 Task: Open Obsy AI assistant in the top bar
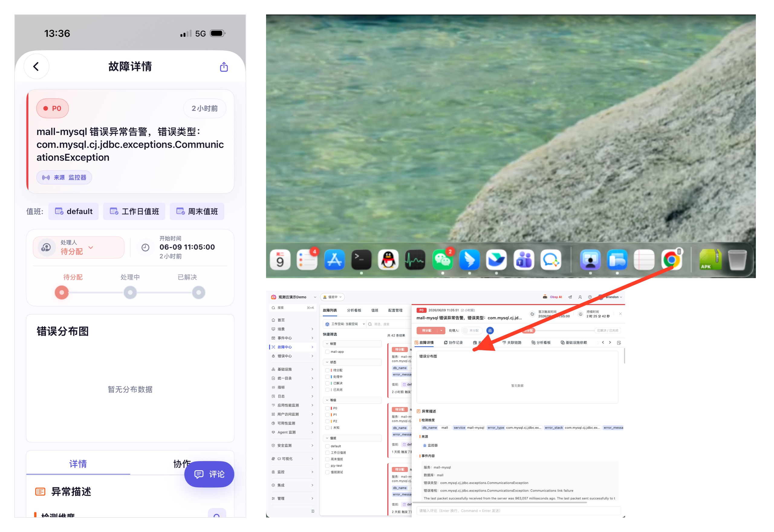552,297
